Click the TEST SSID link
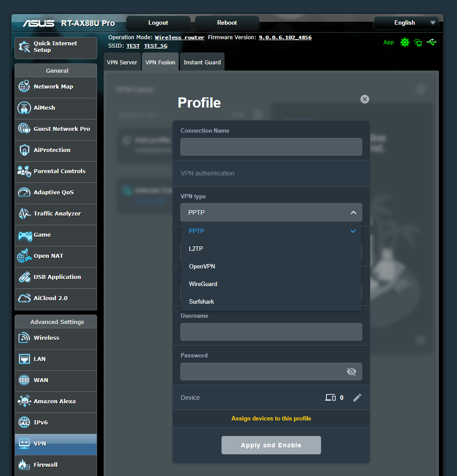The image size is (457, 476). click(133, 46)
